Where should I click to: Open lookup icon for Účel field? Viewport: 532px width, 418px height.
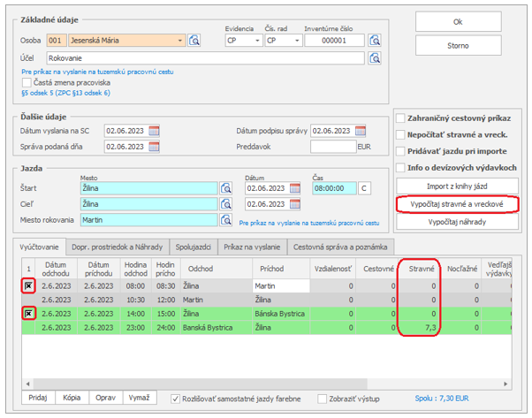[x=376, y=59]
